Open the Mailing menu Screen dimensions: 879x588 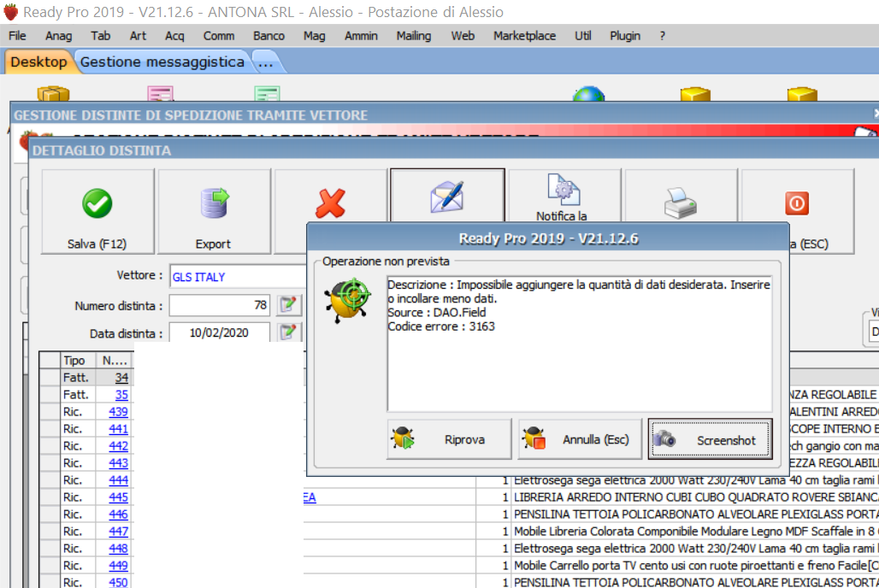[414, 36]
